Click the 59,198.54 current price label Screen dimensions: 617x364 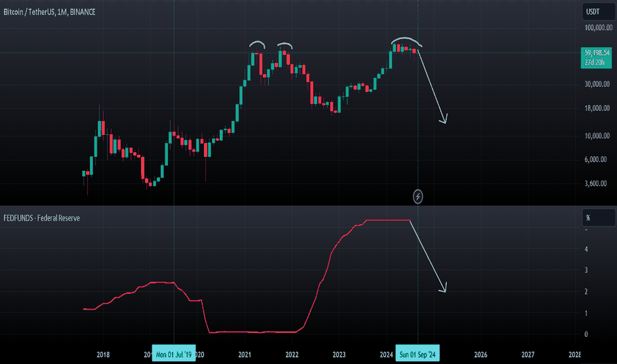pyautogui.click(x=597, y=53)
